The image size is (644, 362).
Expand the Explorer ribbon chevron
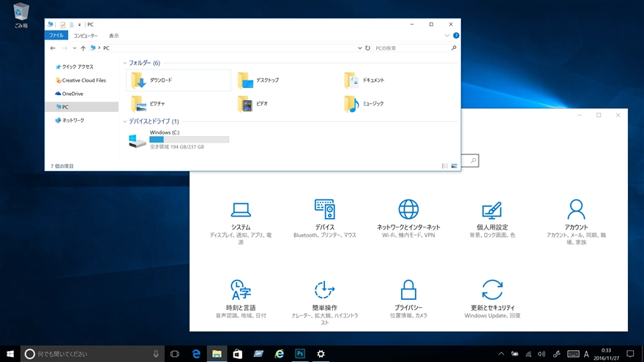pyautogui.click(x=447, y=35)
